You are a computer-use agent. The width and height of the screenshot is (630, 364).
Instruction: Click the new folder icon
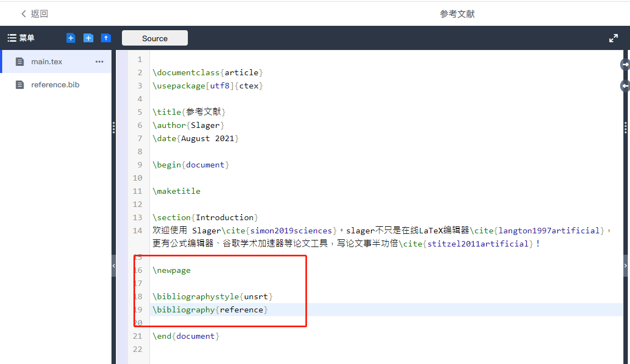tap(88, 38)
